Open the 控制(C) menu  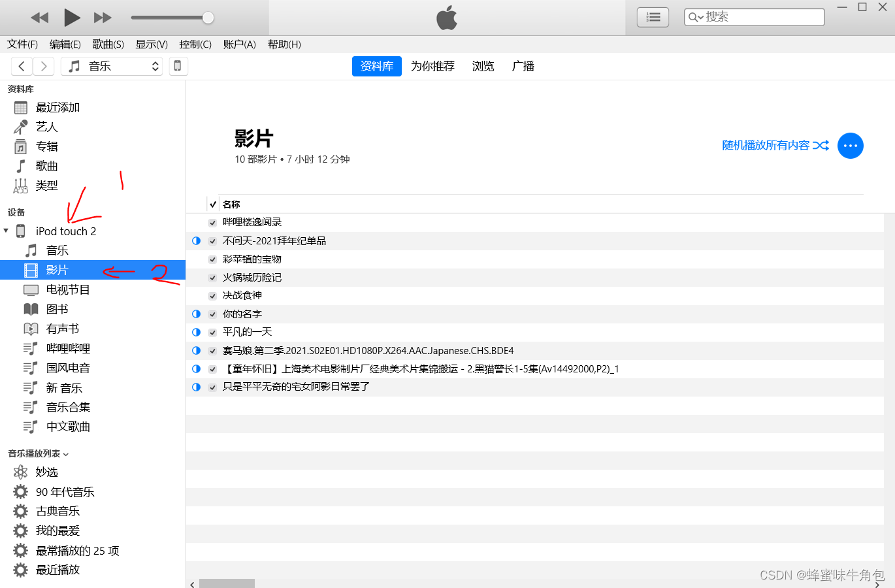[x=195, y=44]
